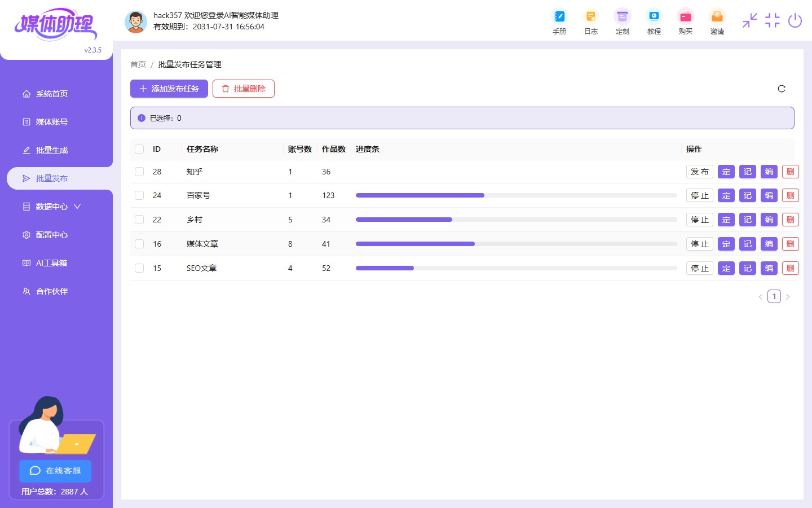Viewport: 812px width, 508px height.
Task: Click 添加发布任务 button
Action: click(x=169, y=89)
